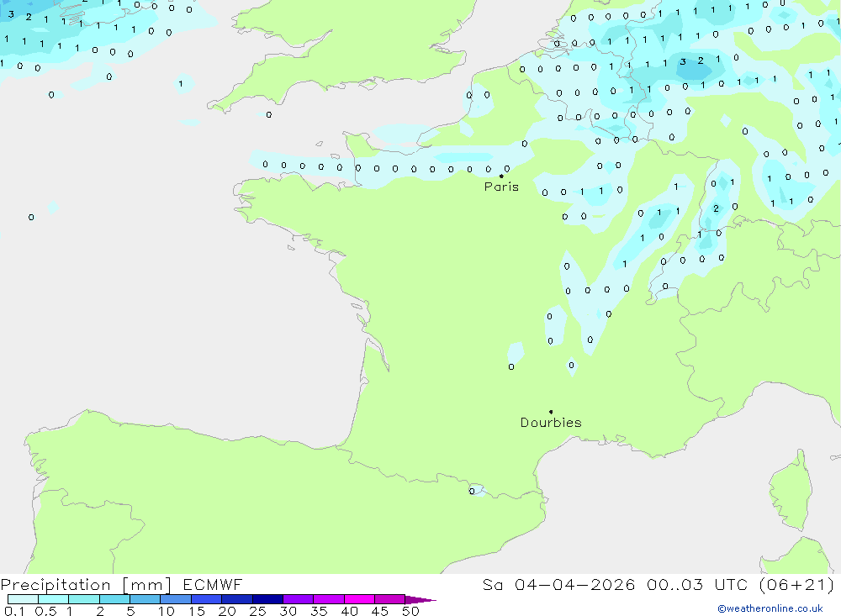Select the 25 mm legend color swatch
Viewport: 841px width, 616px height.
[267, 599]
